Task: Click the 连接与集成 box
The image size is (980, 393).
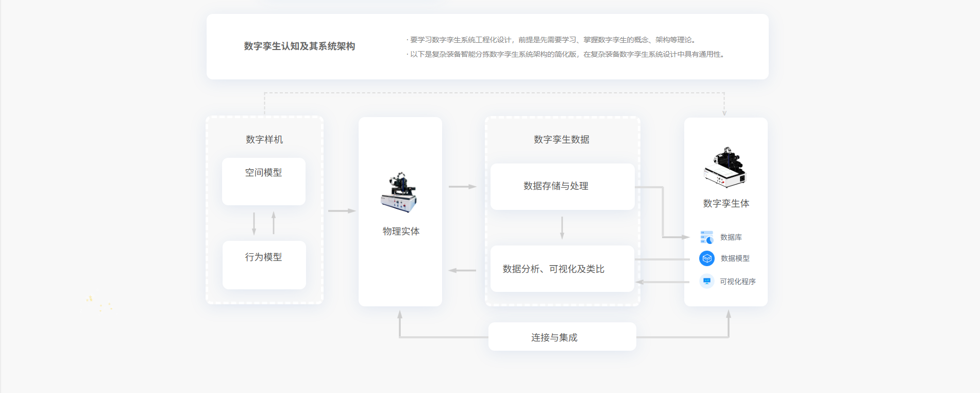Action: tap(562, 337)
